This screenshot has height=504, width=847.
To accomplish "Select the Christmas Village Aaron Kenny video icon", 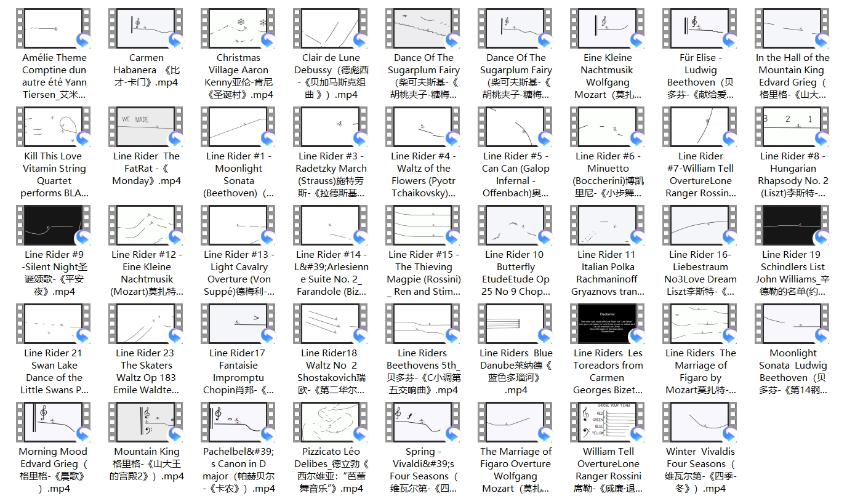I will [238, 28].
